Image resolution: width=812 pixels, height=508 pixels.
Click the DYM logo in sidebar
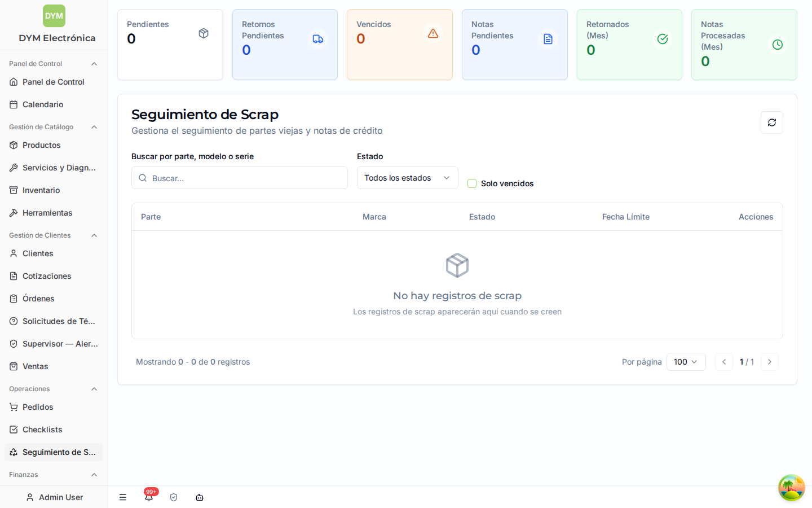click(x=54, y=16)
